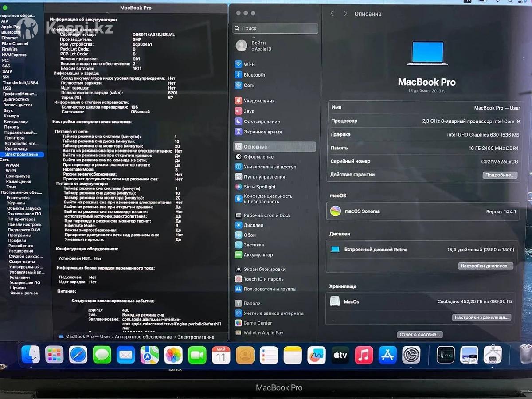The width and height of the screenshot is (532, 399).
Task: Open the Messages app in the Dock
Action: click(102, 355)
